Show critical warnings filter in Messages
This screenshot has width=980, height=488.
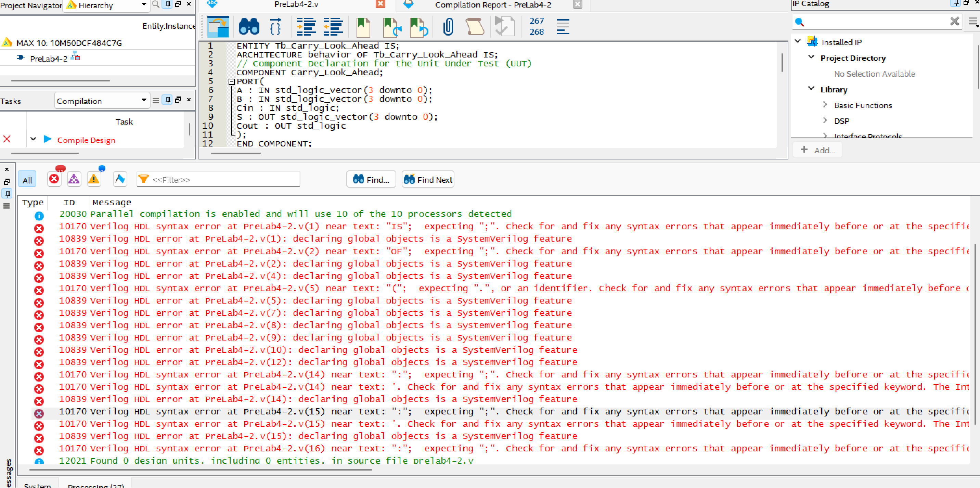74,178
